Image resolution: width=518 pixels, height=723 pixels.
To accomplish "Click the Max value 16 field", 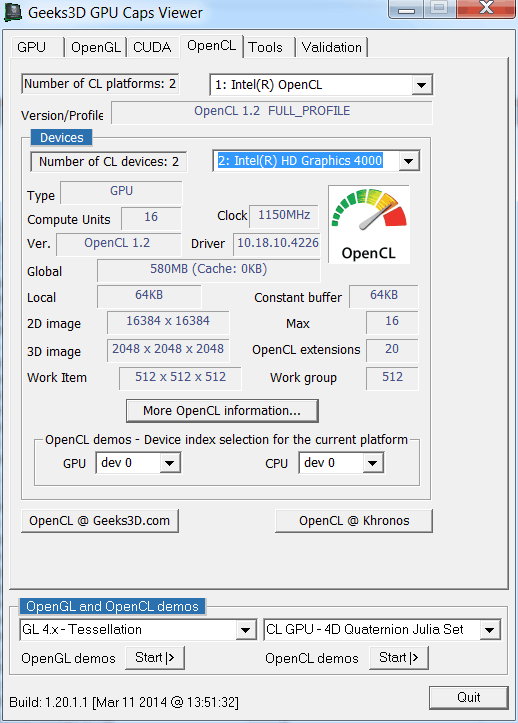I will click(x=392, y=322).
